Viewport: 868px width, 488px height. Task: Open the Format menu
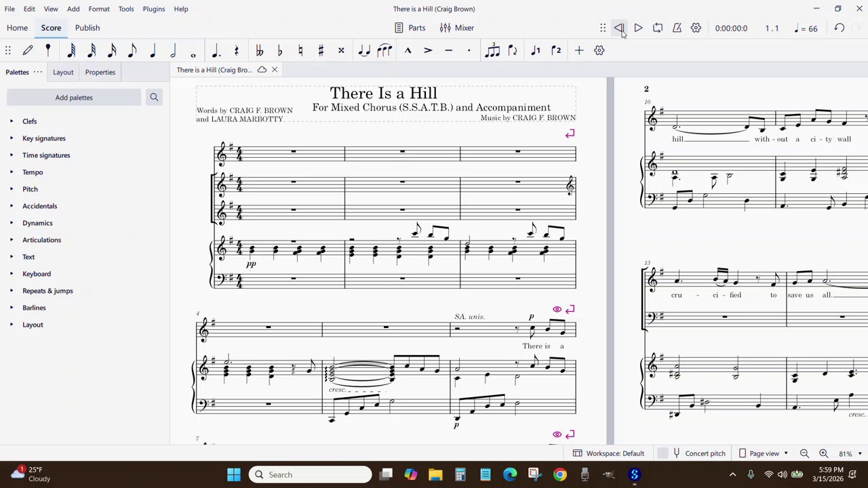coord(99,9)
